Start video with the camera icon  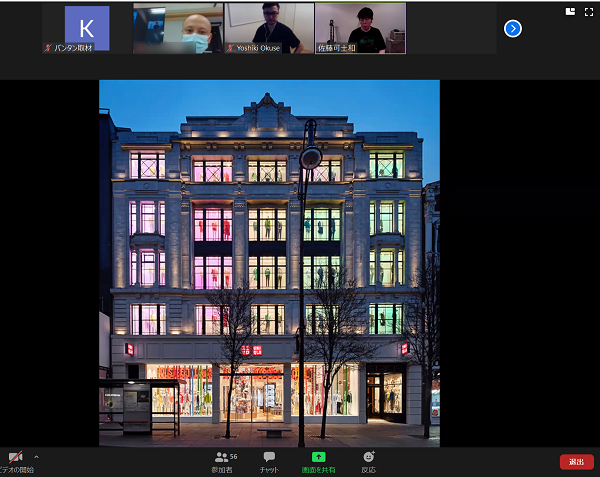(15, 457)
